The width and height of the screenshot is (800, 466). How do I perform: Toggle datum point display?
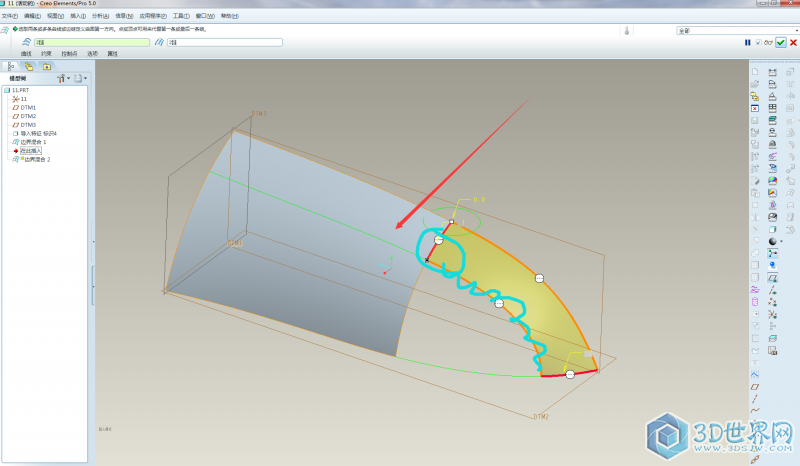772,302
